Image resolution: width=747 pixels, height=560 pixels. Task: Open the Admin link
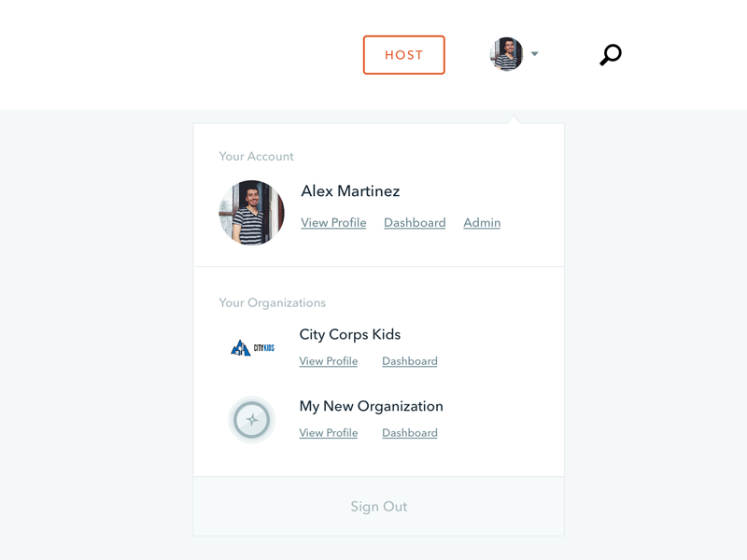click(482, 223)
